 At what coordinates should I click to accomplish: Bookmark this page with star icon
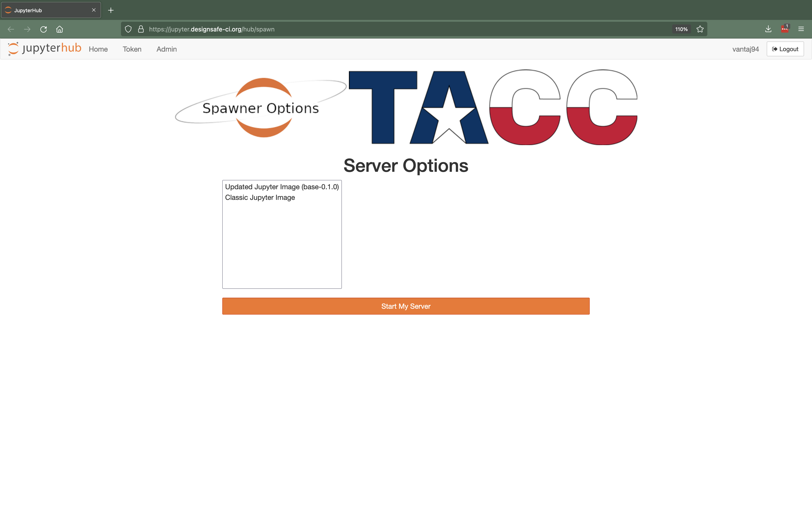[x=700, y=29]
